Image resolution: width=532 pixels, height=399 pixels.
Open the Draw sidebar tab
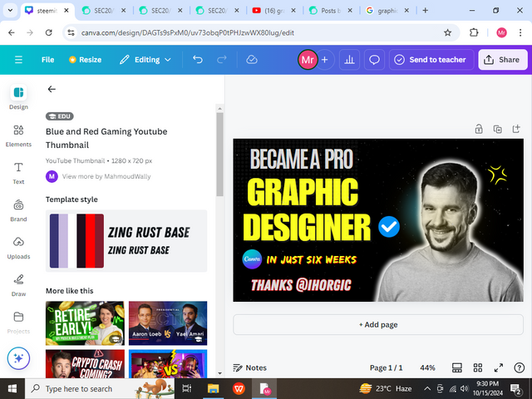[x=18, y=285]
